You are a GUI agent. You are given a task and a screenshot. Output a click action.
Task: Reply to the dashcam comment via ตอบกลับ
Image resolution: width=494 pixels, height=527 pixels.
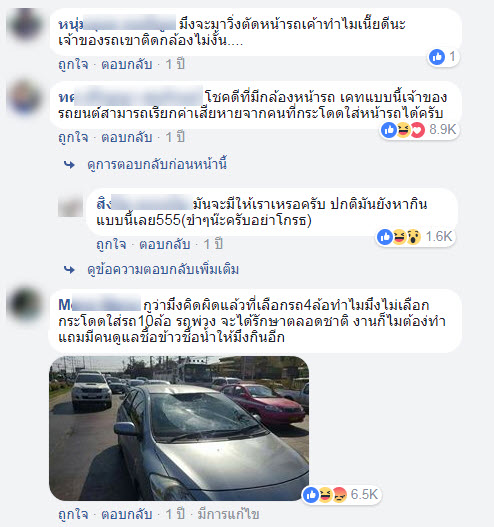click(127, 137)
